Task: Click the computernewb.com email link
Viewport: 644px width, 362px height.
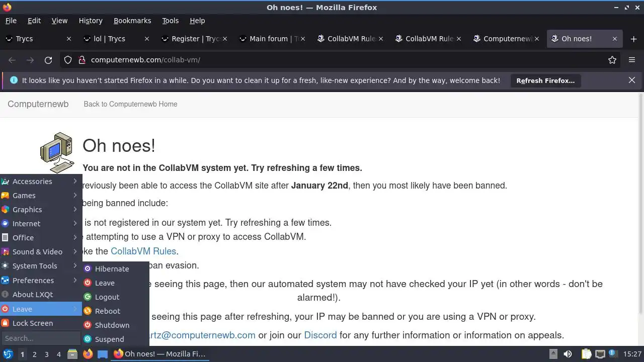Action: (202, 335)
